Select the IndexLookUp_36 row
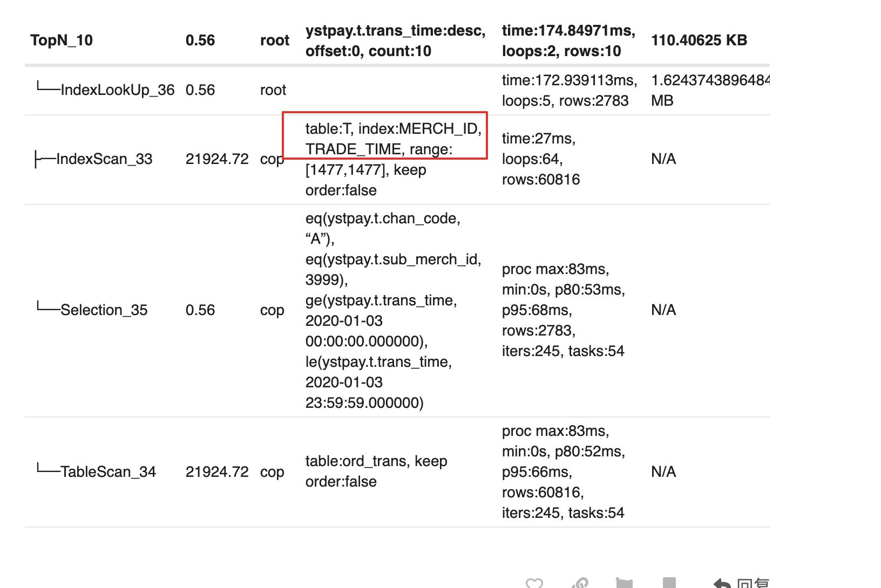881x588 pixels. (x=117, y=90)
